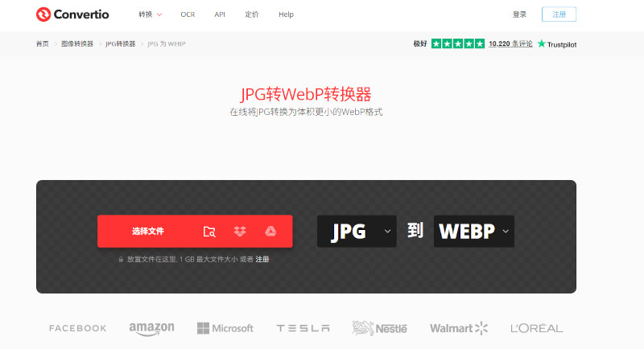
Task: Open the 定价 pricing page
Action: pos(252,14)
